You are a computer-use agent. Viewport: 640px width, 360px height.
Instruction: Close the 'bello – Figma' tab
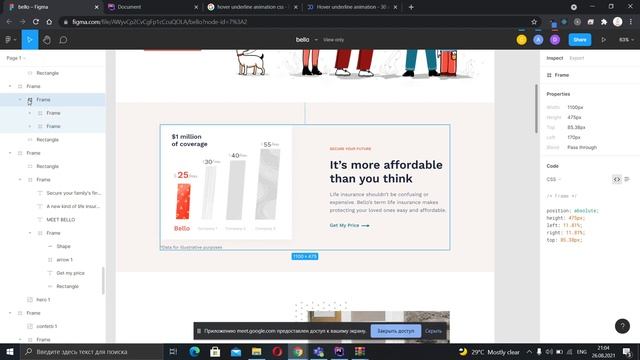tap(96, 7)
